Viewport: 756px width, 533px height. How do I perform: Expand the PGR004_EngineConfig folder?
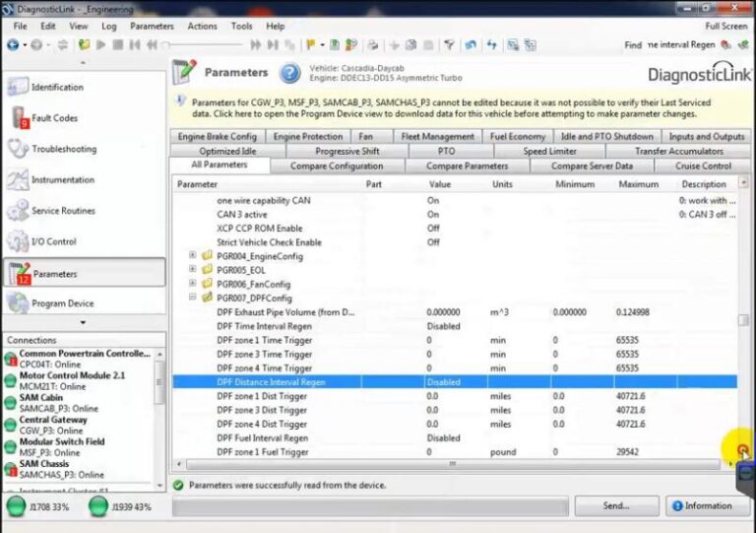click(x=193, y=256)
